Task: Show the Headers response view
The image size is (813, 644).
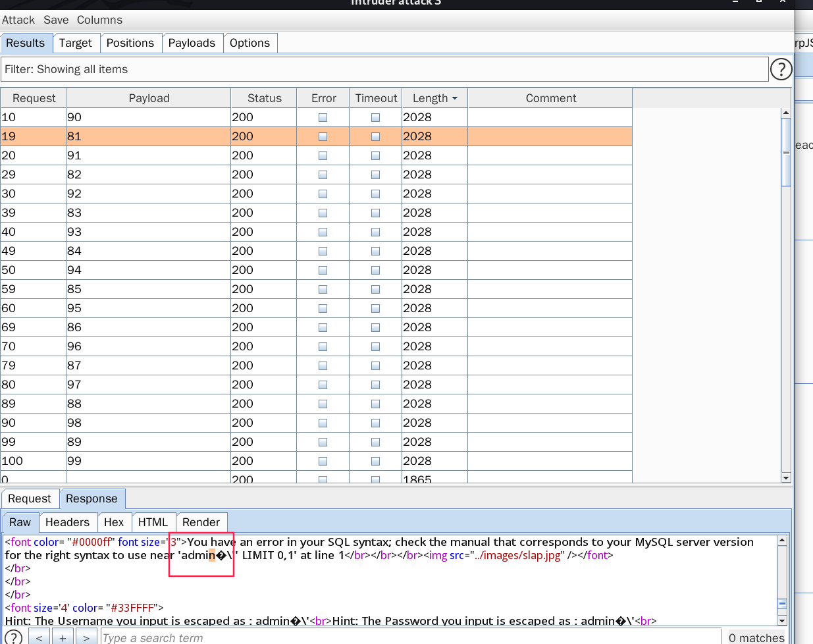Action: click(x=67, y=522)
